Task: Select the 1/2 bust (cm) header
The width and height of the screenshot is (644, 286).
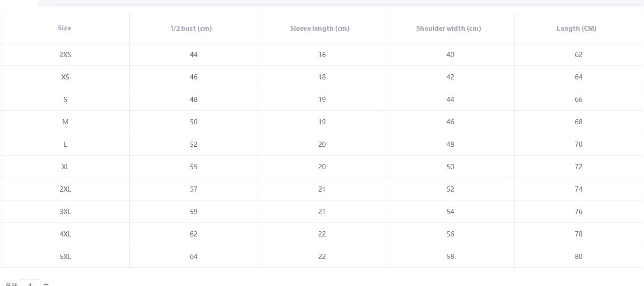Action: [x=191, y=29]
